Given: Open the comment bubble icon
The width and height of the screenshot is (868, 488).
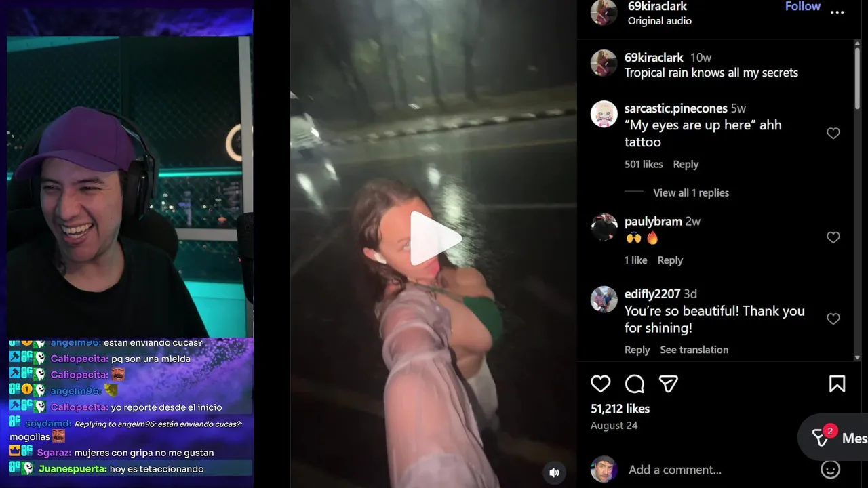Looking at the screenshot, I should (x=635, y=384).
